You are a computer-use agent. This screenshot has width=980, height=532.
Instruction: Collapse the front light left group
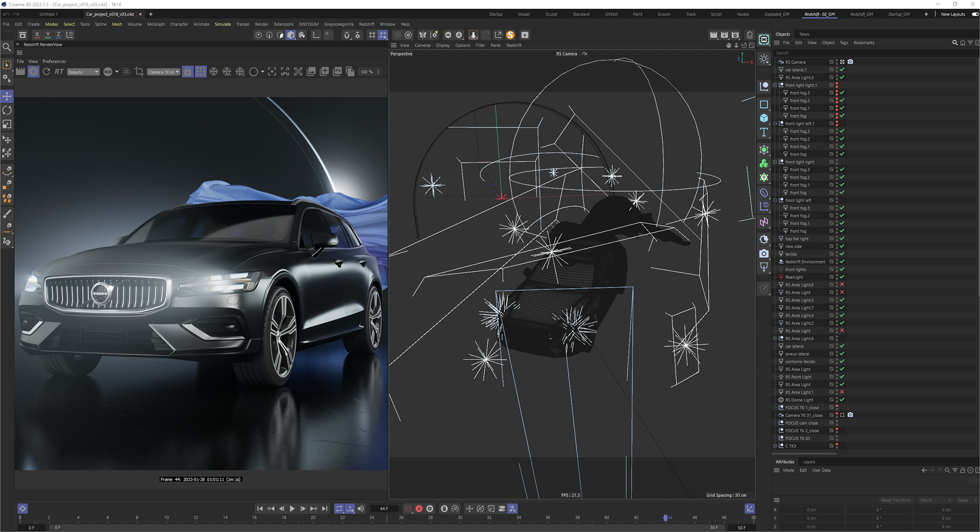coord(775,200)
